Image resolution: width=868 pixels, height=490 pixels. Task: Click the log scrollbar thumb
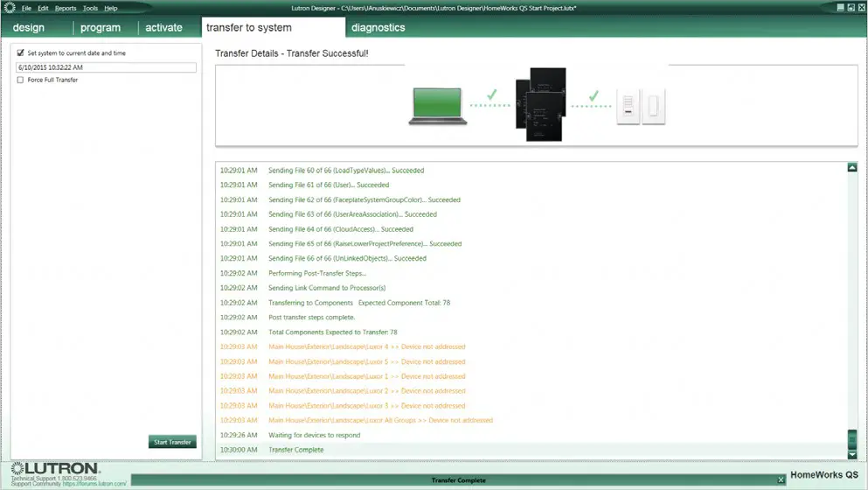coord(852,439)
